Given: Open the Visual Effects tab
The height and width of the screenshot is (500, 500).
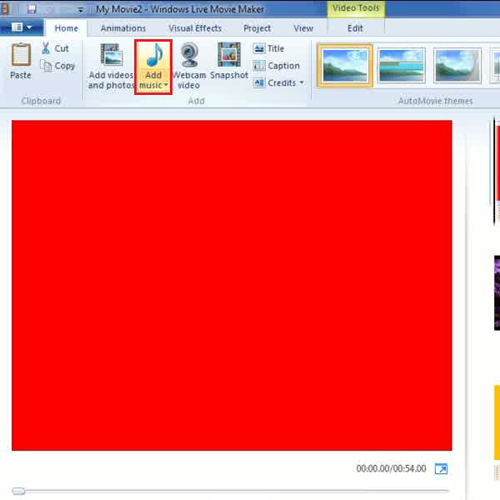Looking at the screenshot, I should point(195,28).
